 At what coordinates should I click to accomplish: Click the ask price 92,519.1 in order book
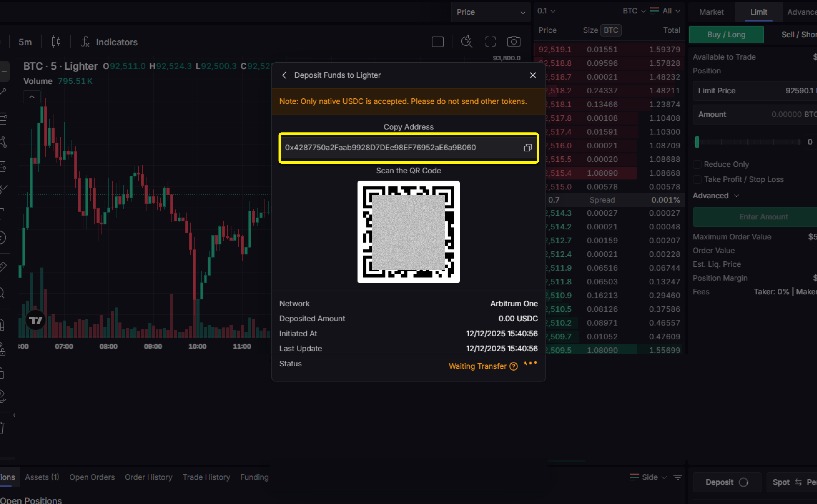[x=555, y=49]
